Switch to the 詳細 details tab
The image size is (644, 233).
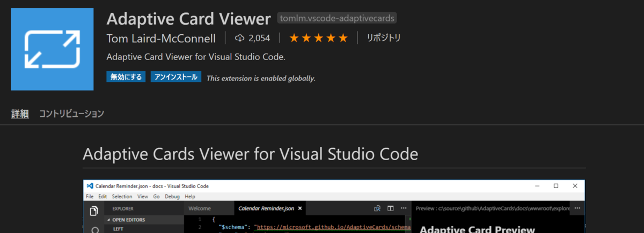(x=20, y=114)
